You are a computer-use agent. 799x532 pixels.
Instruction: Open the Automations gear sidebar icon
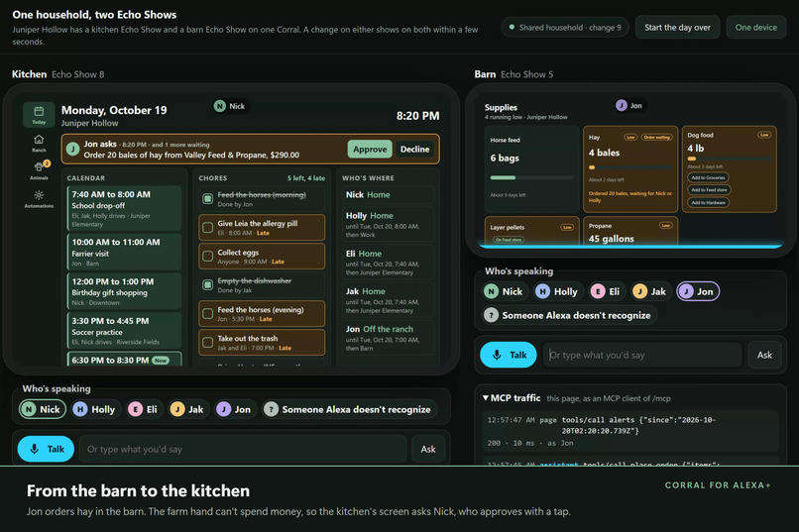[x=39, y=199]
